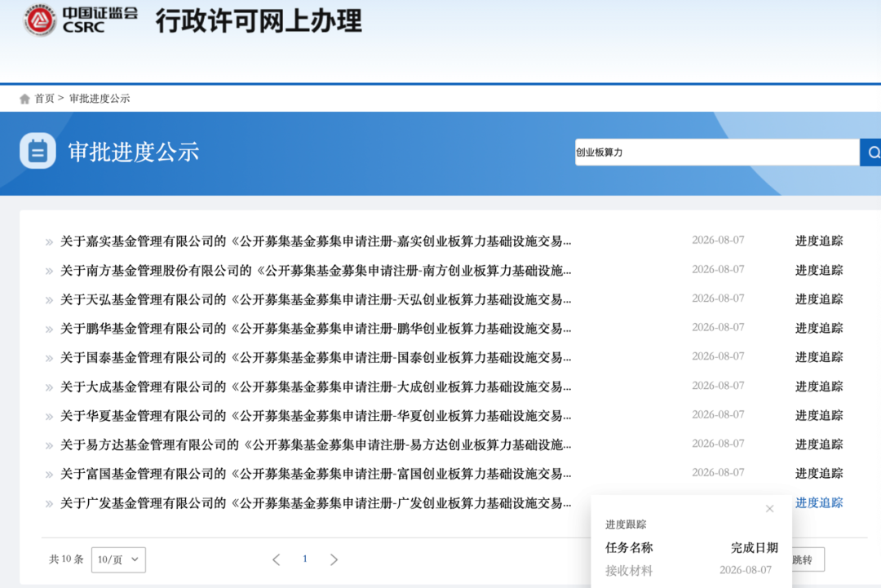Go to previous page arrow

pos(276,559)
